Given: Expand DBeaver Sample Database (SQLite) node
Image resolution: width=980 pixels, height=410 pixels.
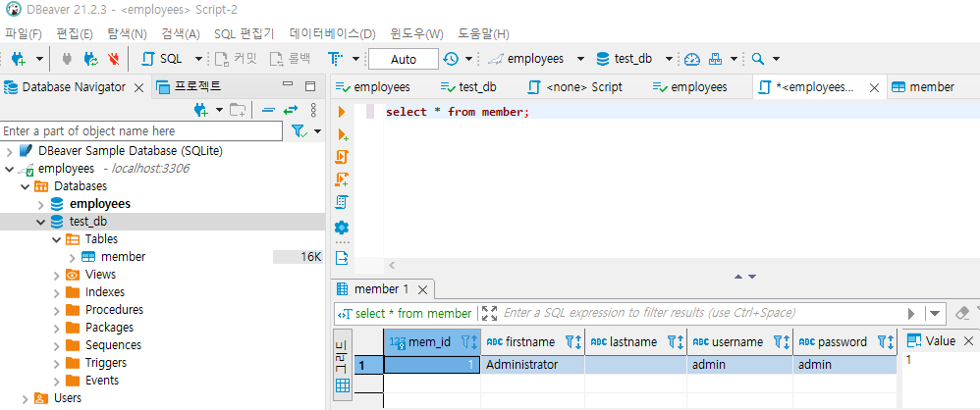Looking at the screenshot, I should (x=10, y=151).
